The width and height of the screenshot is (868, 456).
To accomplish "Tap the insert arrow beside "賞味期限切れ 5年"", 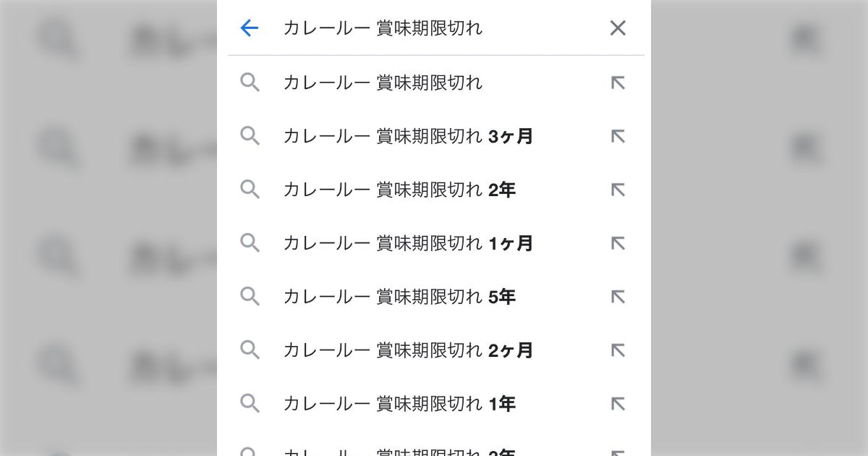I will point(617,297).
